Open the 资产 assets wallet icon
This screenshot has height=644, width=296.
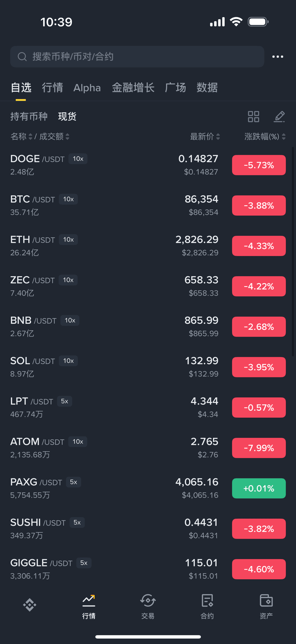pyautogui.click(x=266, y=601)
